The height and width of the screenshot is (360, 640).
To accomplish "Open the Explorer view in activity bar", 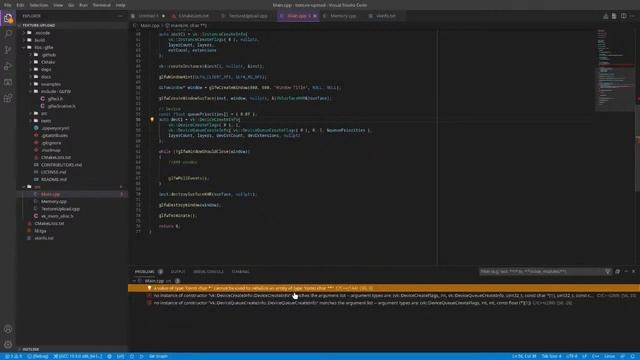I will point(8,18).
